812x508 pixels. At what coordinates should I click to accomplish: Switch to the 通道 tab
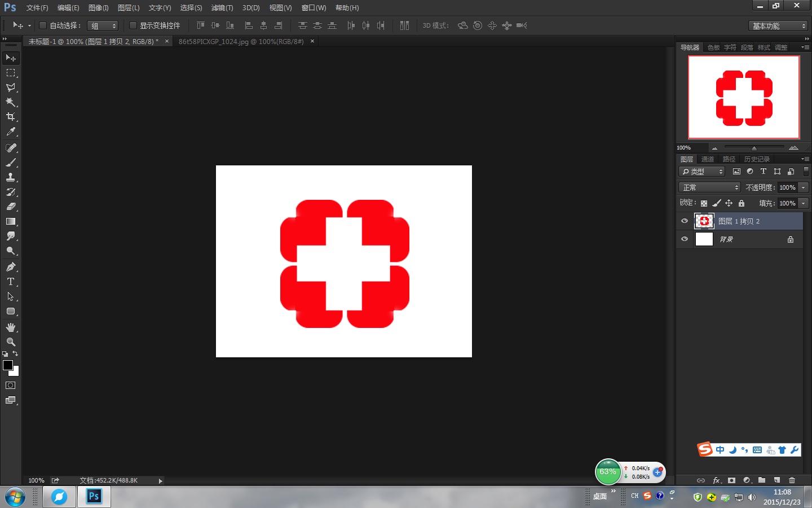[x=708, y=159]
